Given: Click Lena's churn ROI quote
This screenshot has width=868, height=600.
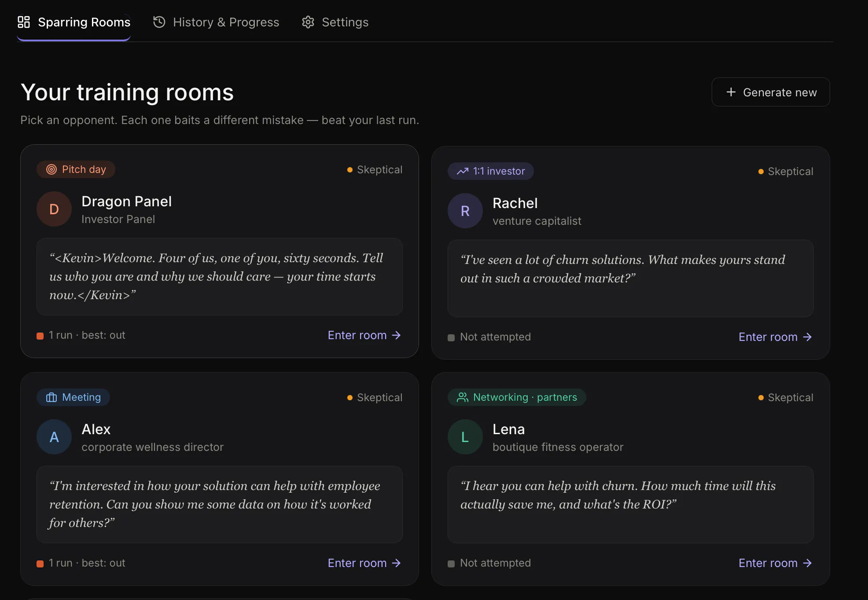Looking at the screenshot, I should 631,505.
